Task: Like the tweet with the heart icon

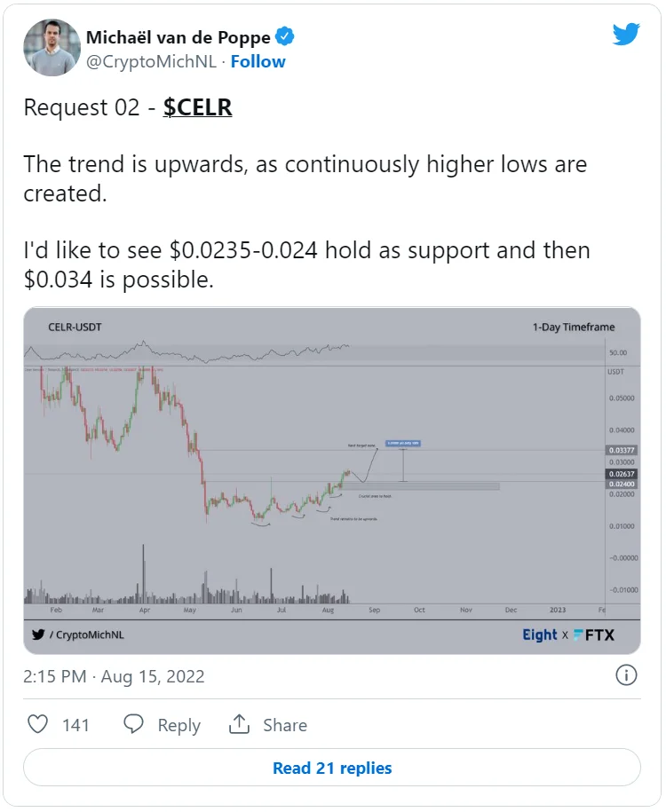Action: [37, 724]
